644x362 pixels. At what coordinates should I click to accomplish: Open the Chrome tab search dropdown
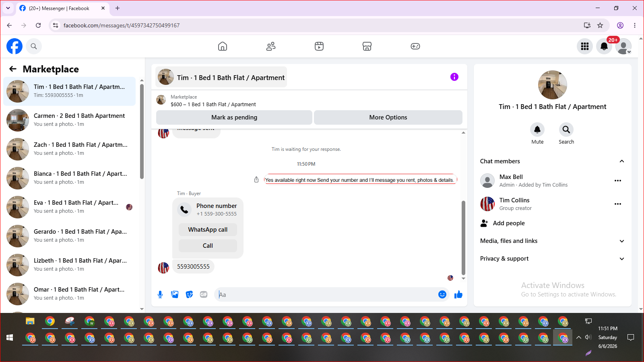8,8
